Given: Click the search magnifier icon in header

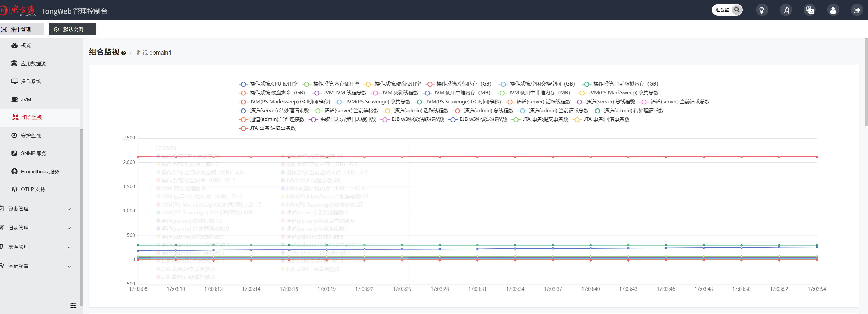Looking at the screenshot, I should click(736, 10).
